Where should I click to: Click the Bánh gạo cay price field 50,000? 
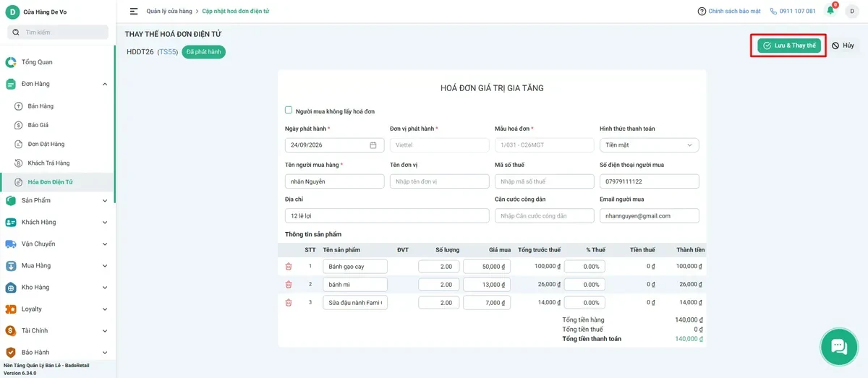488,266
